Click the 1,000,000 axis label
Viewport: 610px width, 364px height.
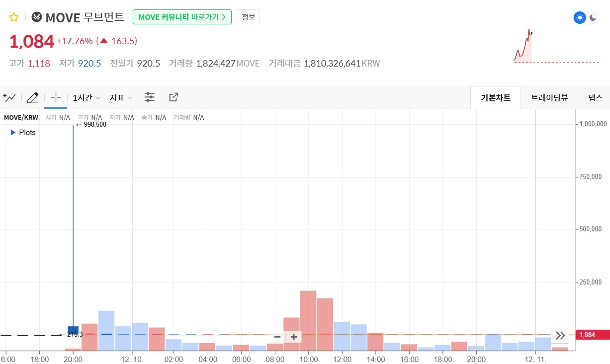[593, 124]
